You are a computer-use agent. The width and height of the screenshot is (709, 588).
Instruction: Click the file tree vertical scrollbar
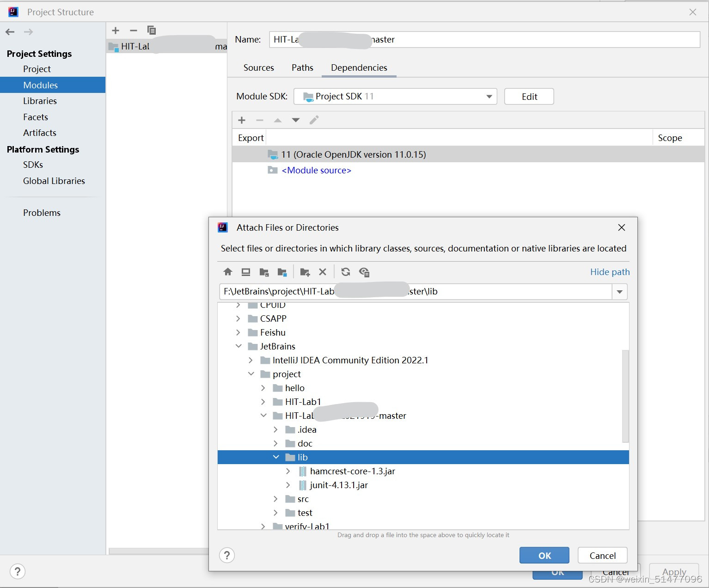pos(625,396)
